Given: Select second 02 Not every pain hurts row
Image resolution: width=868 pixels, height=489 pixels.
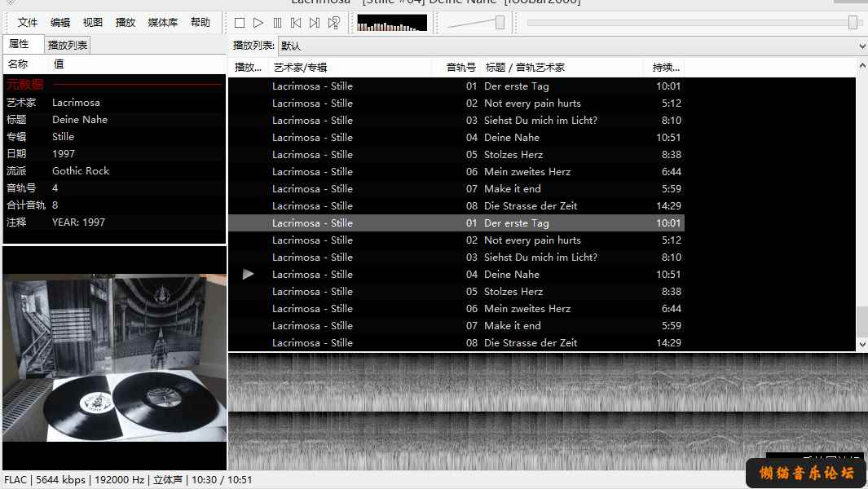Looking at the screenshot, I should click(x=456, y=240).
